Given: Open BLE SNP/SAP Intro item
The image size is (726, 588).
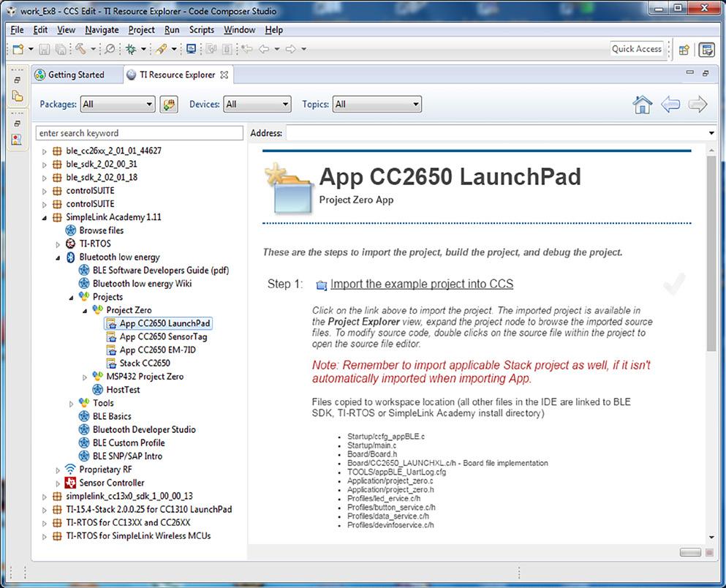Looking at the screenshot, I should [127, 456].
